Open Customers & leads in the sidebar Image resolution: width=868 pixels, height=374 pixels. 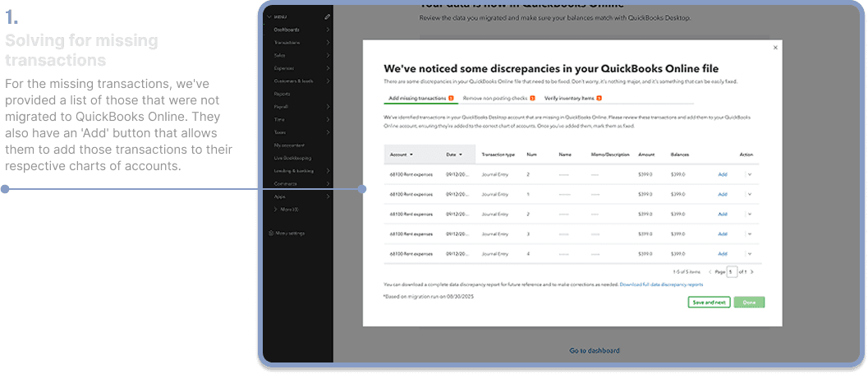coord(293,81)
